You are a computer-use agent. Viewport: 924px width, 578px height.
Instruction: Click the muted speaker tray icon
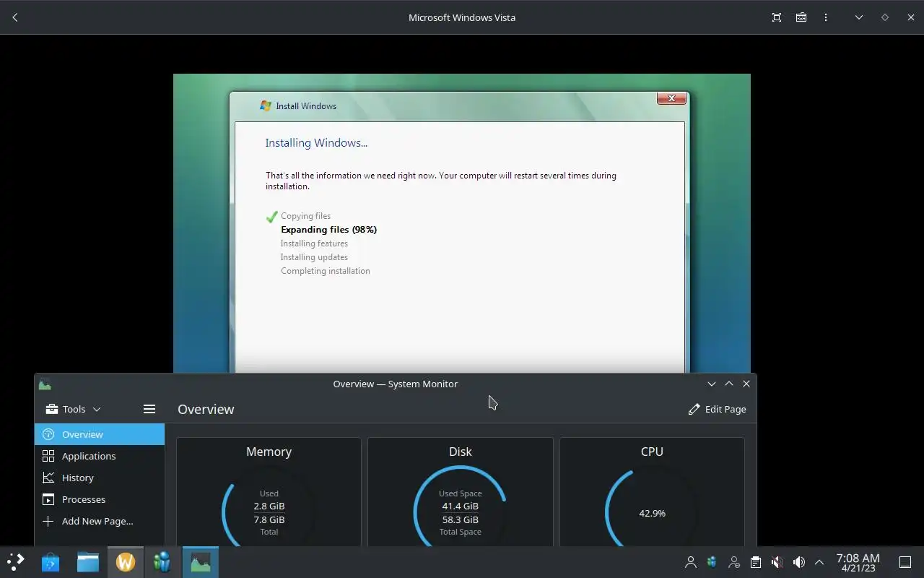(x=777, y=562)
